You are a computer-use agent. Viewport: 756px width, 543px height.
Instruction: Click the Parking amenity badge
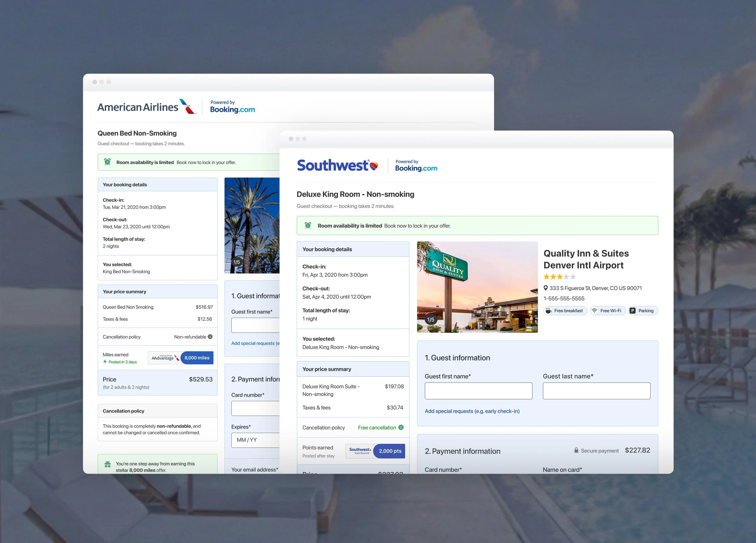pyautogui.click(x=643, y=310)
